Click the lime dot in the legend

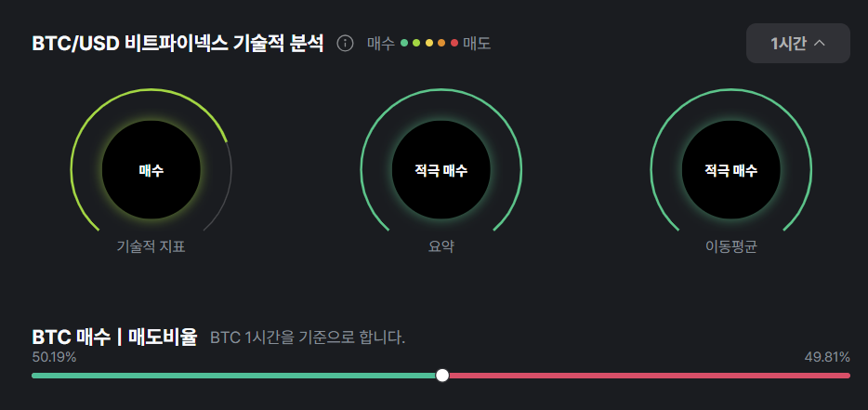pyautogui.click(x=416, y=43)
